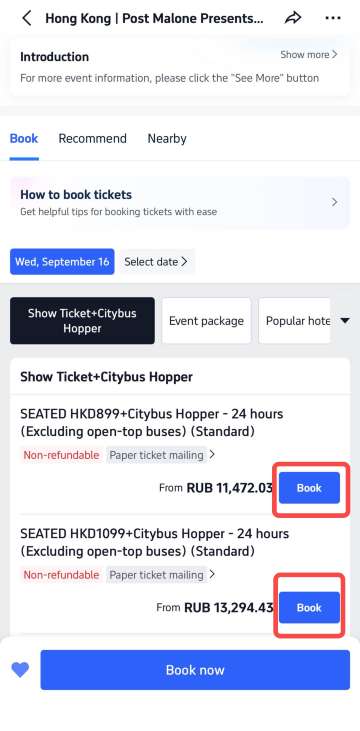Image resolution: width=360 pixels, height=731 pixels.
Task: Select the Book tab
Action: (24, 138)
